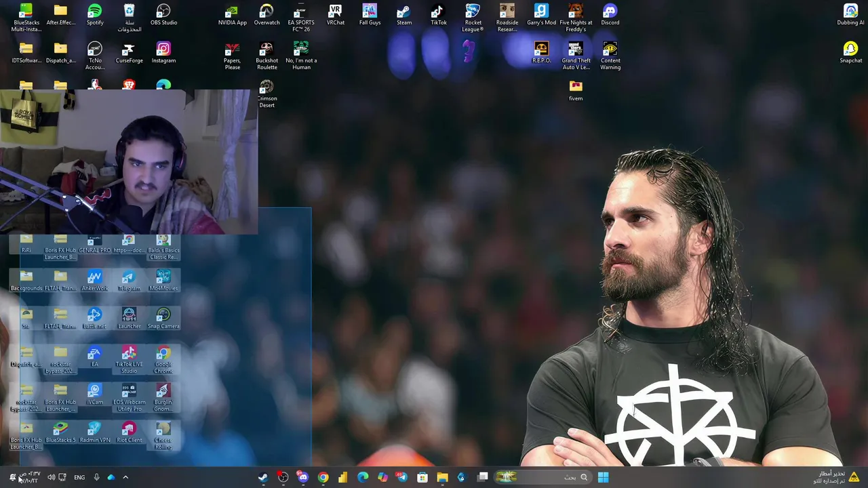Open the Steam desktop shortcut
The width and height of the screenshot is (868, 488).
tap(404, 15)
